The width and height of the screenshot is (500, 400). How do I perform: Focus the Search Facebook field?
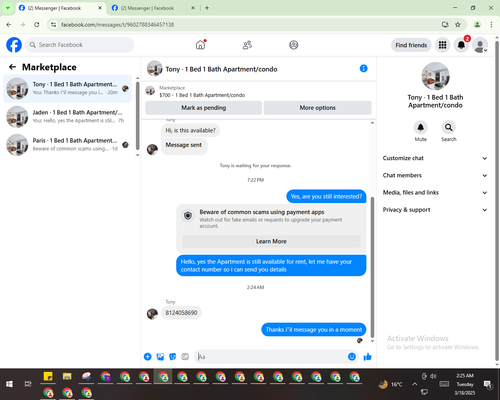click(80, 45)
